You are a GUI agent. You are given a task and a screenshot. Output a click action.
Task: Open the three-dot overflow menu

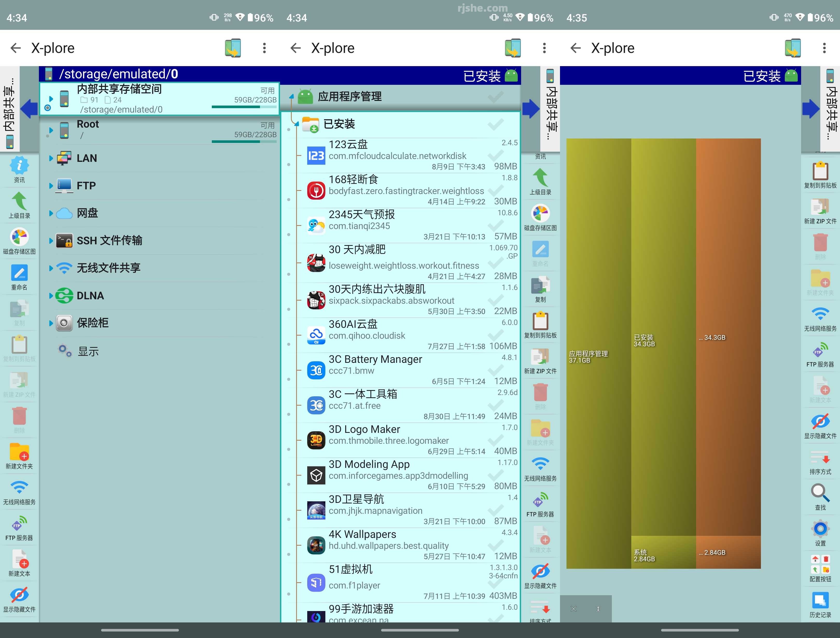click(x=824, y=48)
